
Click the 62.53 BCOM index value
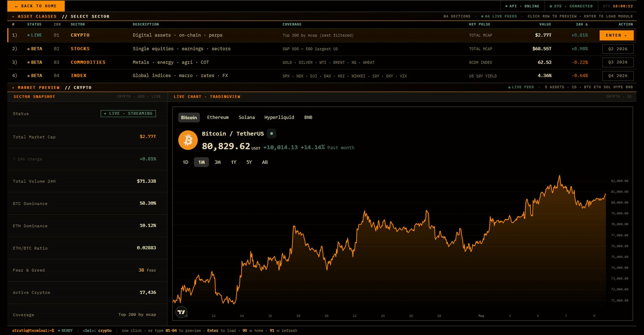point(544,62)
